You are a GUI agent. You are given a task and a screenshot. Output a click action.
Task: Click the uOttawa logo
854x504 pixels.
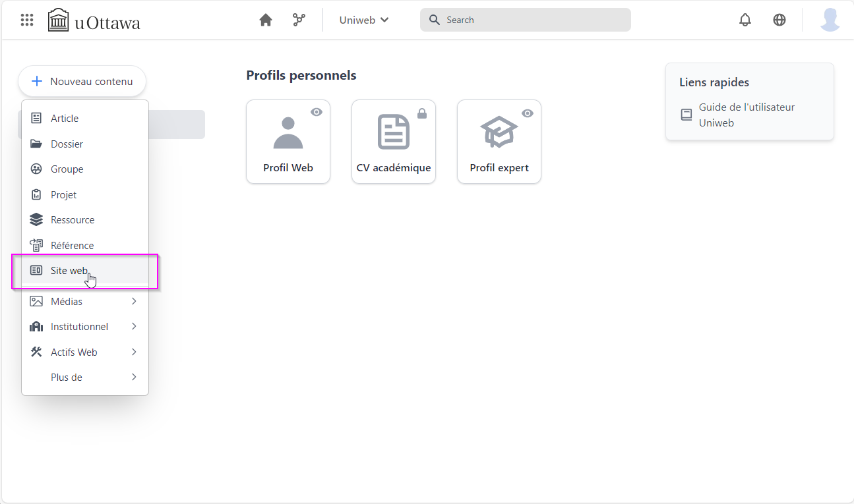coord(94,20)
